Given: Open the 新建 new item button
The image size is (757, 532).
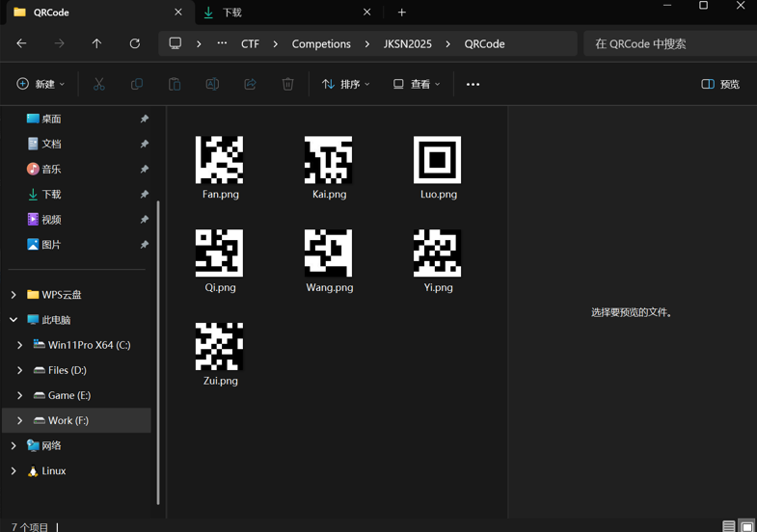Looking at the screenshot, I should pyautogui.click(x=41, y=85).
